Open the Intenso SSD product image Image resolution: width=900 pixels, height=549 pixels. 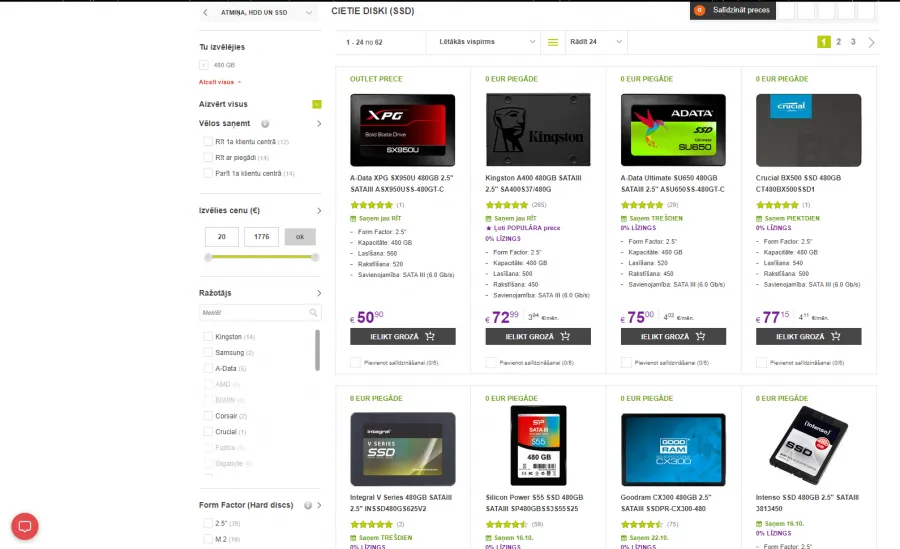tap(808, 446)
